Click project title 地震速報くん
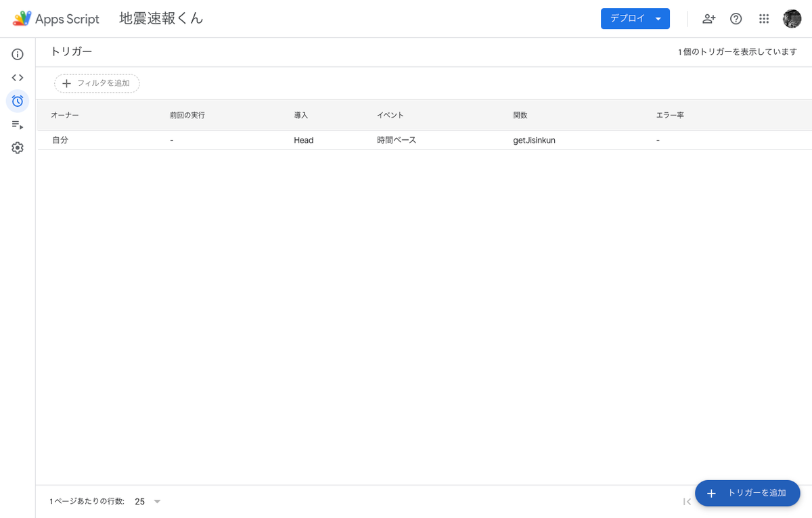The width and height of the screenshot is (812, 518). [161, 19]
